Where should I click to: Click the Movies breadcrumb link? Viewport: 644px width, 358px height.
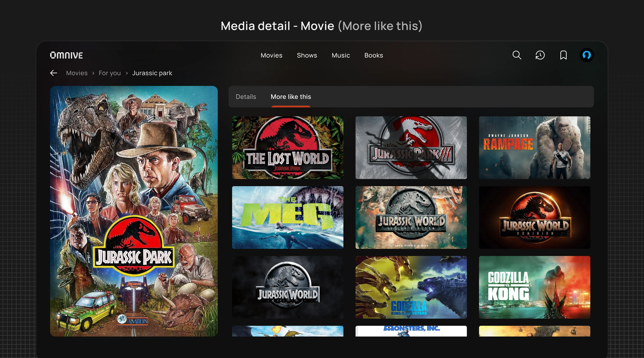pos(77,73)
